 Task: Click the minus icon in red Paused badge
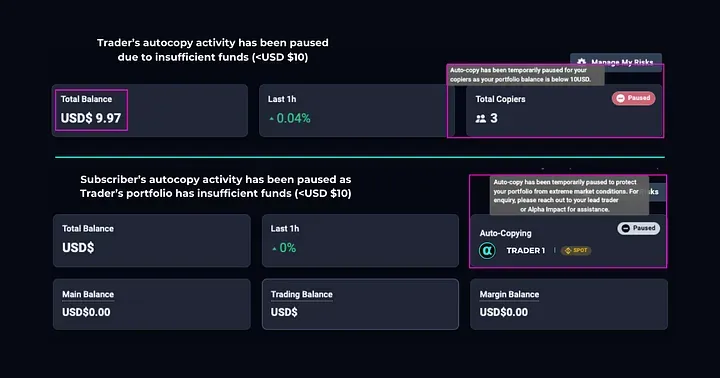pos(620,98)
